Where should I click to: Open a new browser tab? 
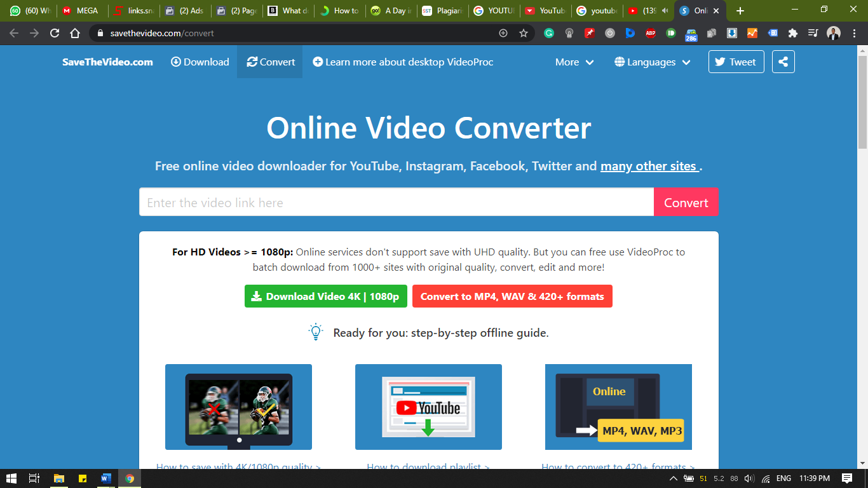pyautogui.click(x=740, y=11)
